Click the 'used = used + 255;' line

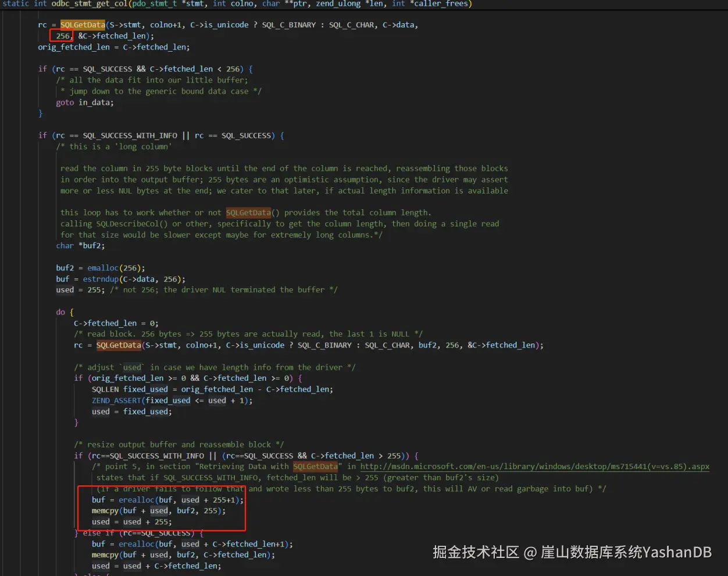click(132, 522)
